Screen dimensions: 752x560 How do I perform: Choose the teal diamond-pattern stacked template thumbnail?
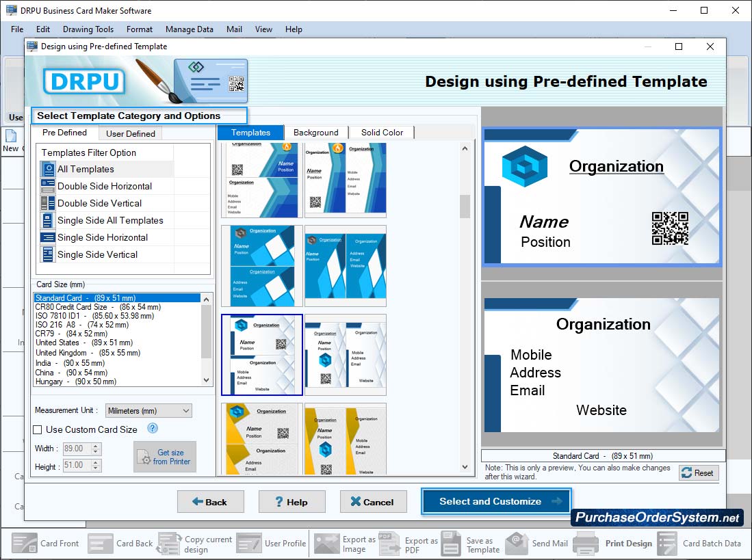262,266
